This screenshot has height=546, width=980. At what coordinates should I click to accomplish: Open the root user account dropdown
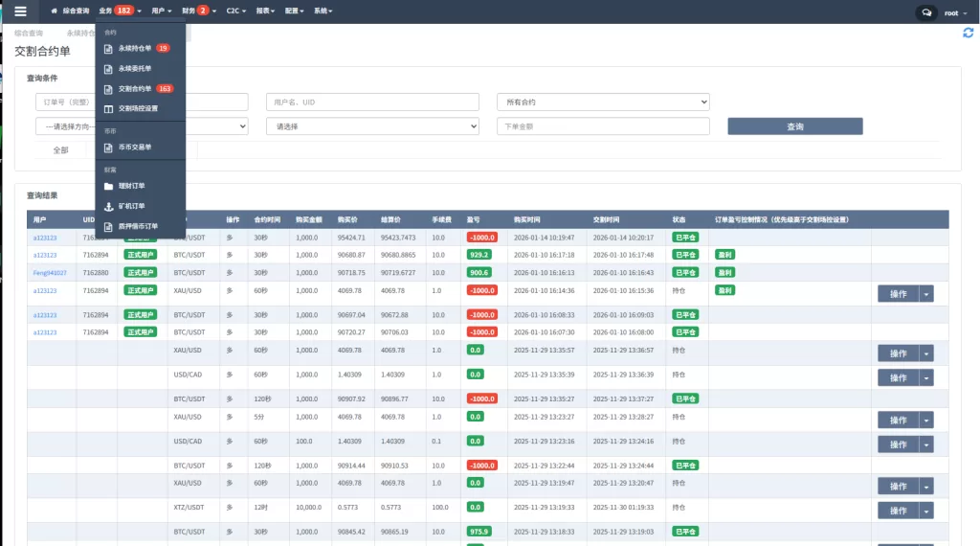pyautogui.click(x=951, y=12)
